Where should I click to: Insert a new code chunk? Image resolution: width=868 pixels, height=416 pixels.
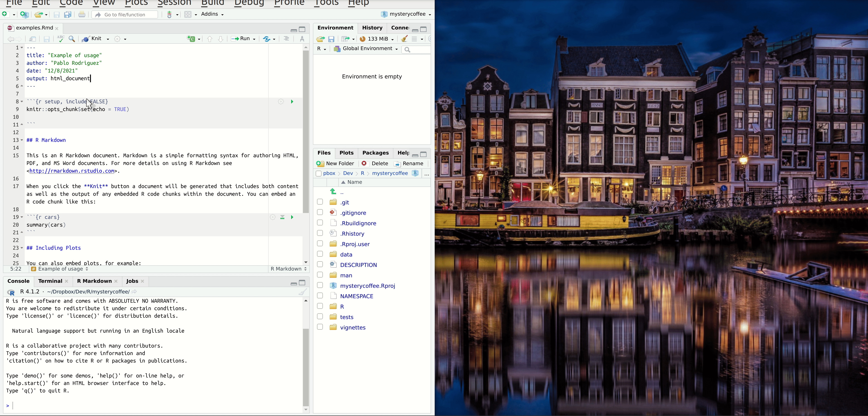[x=191, y=39]
